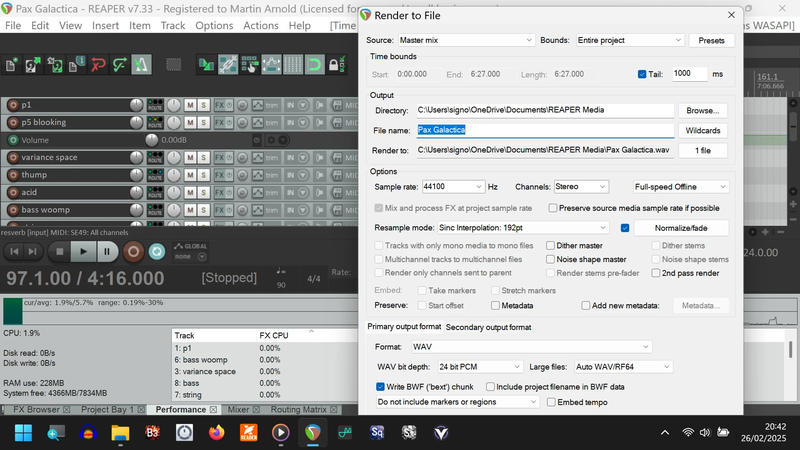Toggle the metronome icon in toolbar
Viewport: 800px width, 450px height.
coord(141,65)
